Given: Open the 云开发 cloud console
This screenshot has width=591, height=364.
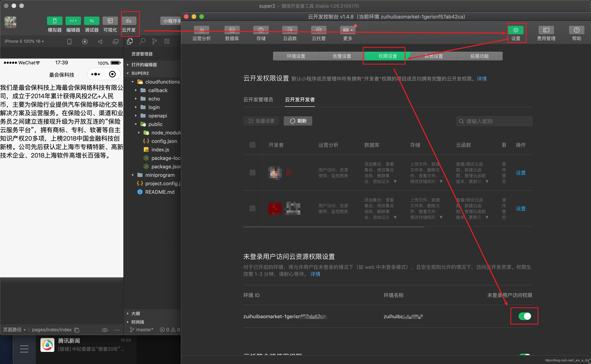Looking at the screenshot, I should (129, 21).
